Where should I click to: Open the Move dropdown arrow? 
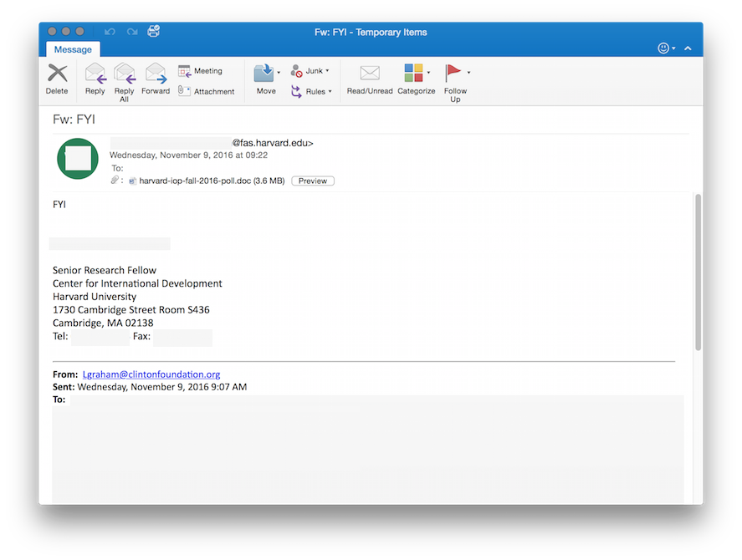(279, 73)
